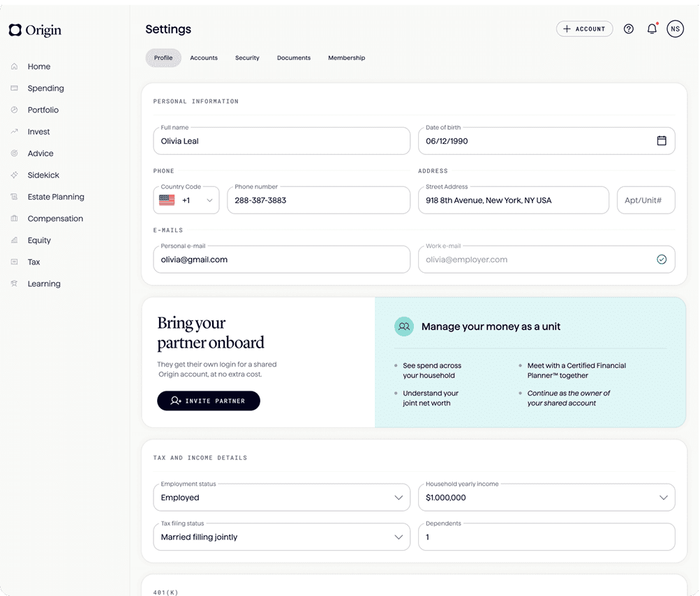Screen dimensions: 700x596
Task: Click the Sidekick sparkle icon
Action: click(x=14, y=175)
